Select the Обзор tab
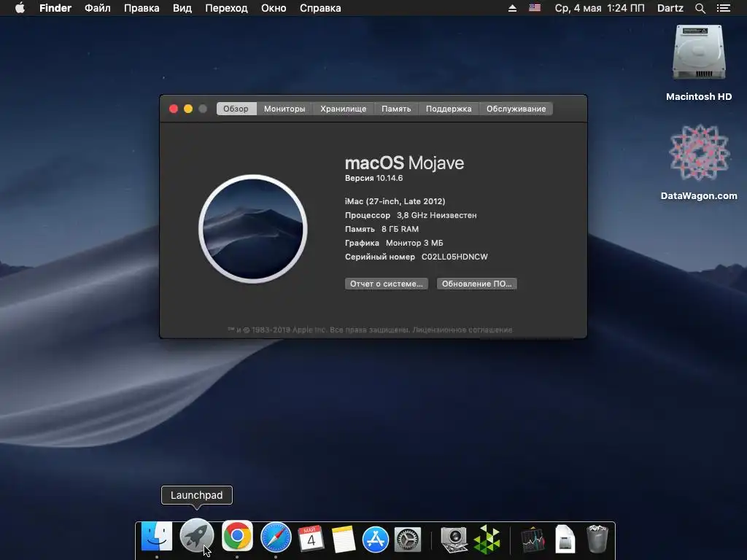 pyautogui.click(x=236, y=109)
